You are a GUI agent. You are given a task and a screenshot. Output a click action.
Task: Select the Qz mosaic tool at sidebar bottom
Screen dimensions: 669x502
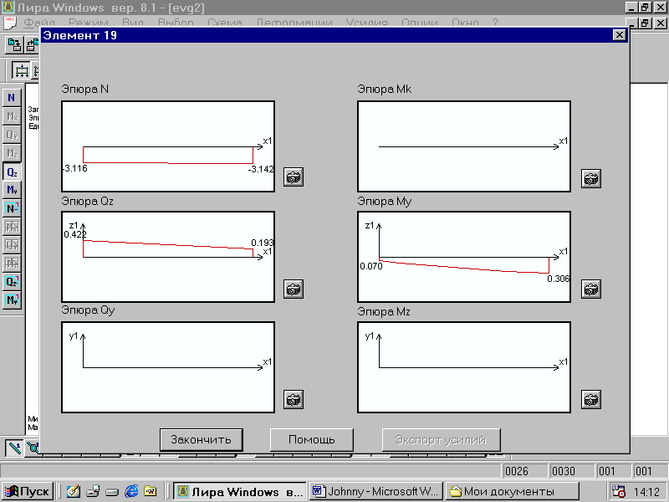(12, 282)
